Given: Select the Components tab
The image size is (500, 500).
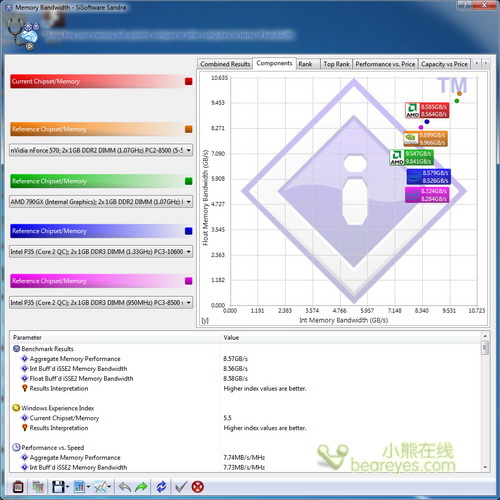Looking at the screenshot, I should [274, 63].
